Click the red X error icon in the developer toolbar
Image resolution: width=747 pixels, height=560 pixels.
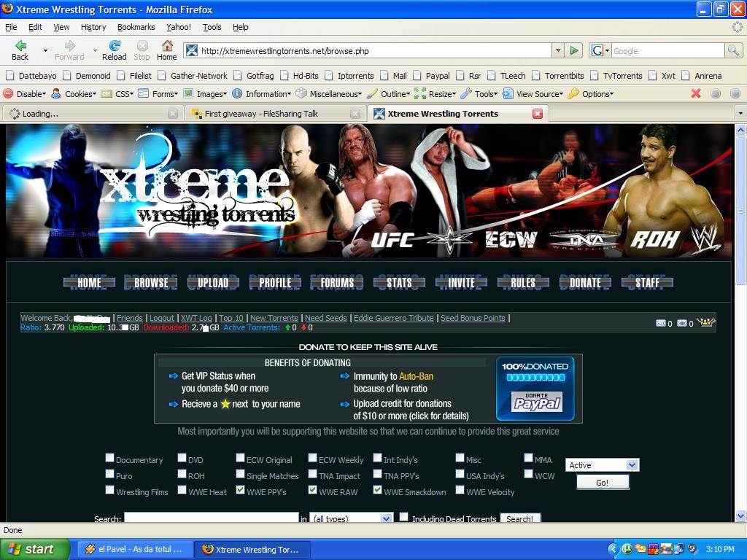point(696,94)
